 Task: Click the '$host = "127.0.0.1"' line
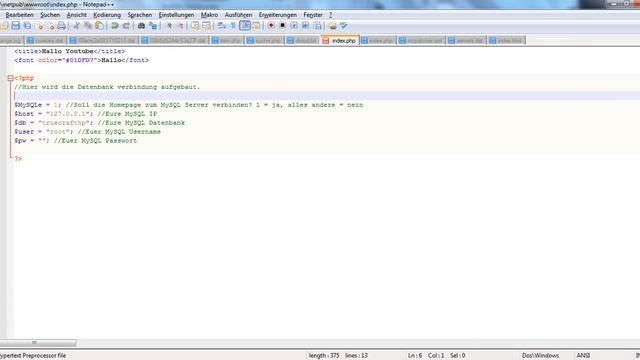coord(85,114)
